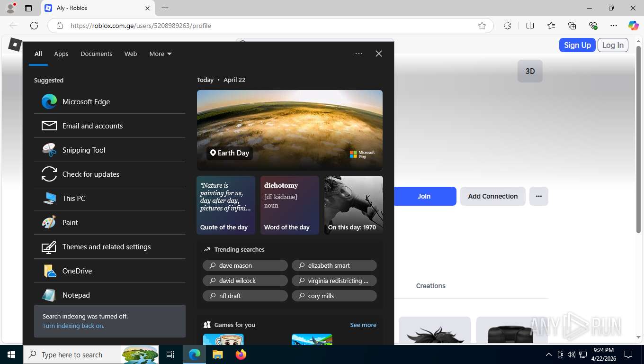Search trending 'david wilcock'

245,281
